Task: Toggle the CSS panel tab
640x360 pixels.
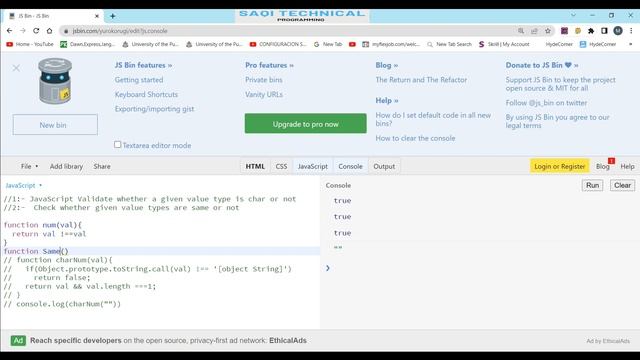Action: (x=281, y=166)
